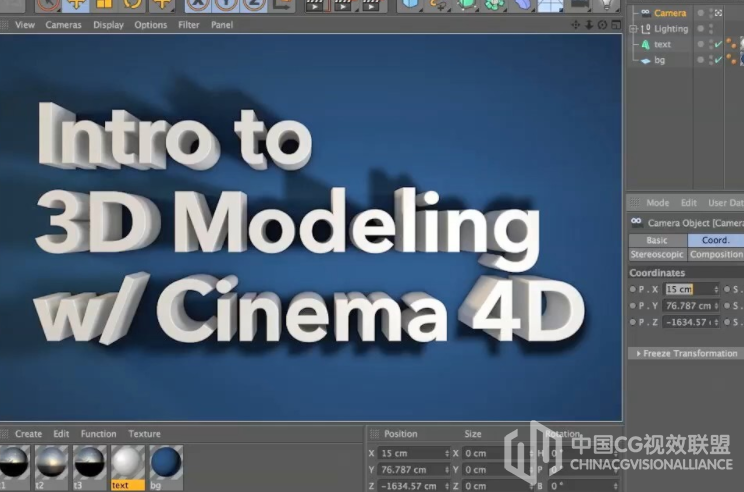Click the viewport orbit rotate icon
This screenshot has width=744, height=492.
[602, 25]
